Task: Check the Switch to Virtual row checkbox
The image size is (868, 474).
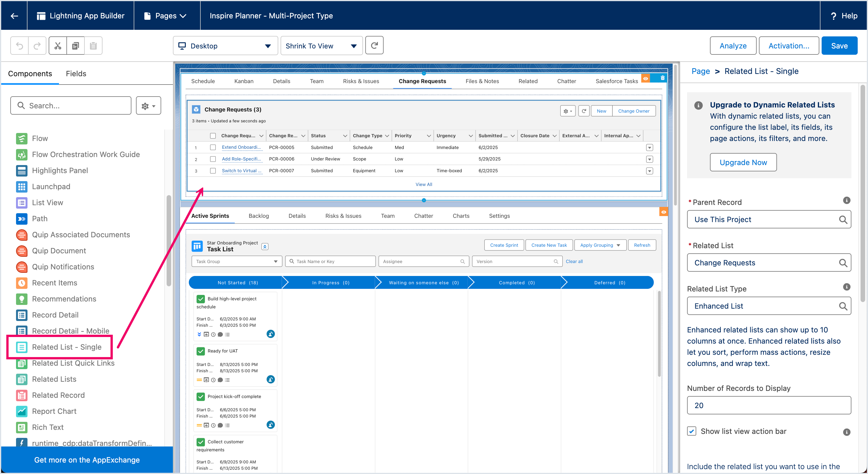Action: pos(213,171)
